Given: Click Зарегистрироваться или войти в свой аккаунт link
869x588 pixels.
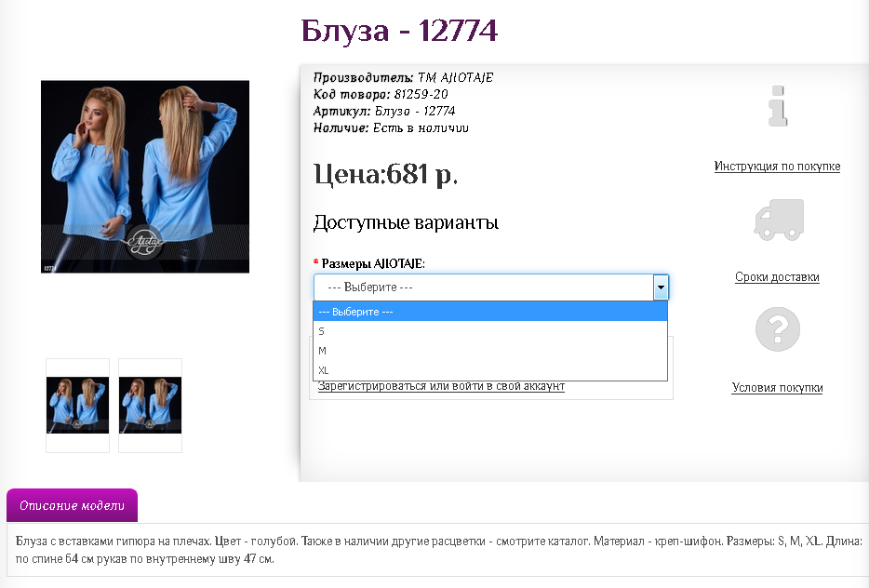Looking at the screenshot, I should pos(441,386).
